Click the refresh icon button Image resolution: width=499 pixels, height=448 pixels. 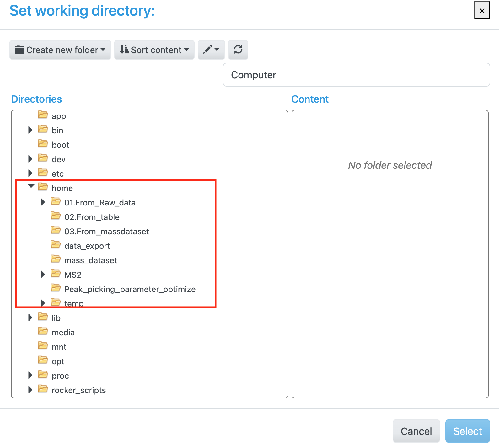[x=238, y=50]
